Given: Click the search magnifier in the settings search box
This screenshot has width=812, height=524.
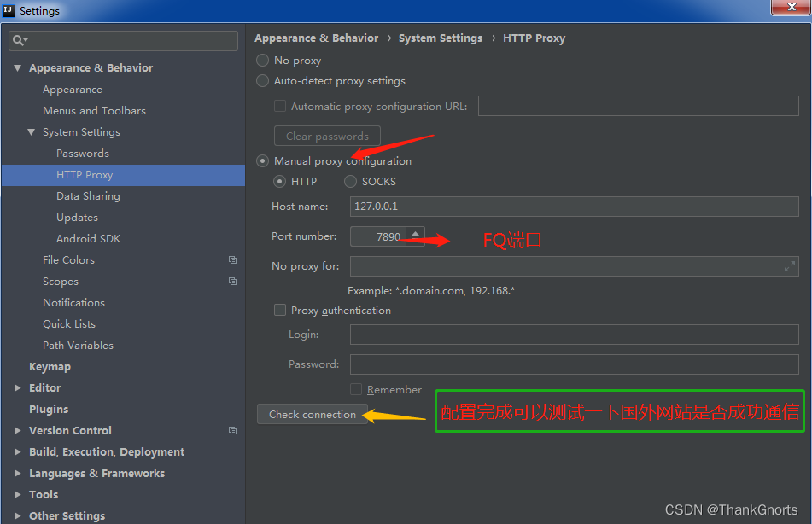Looking at the screenshot, I should point(19,40).
